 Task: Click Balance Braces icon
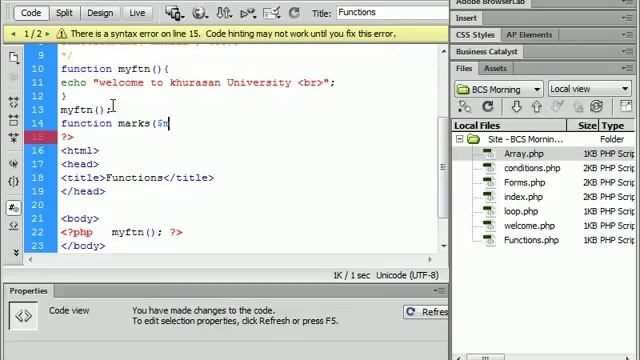(13, 181)
